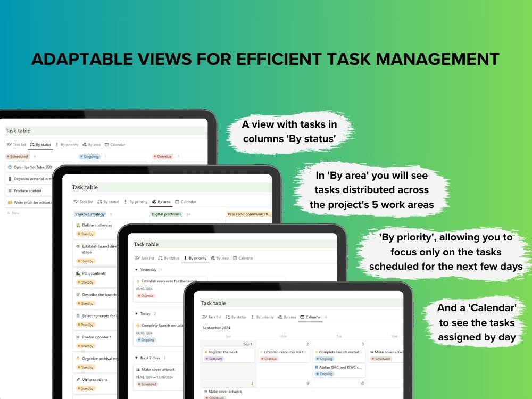Image resolution: width=532 pixels, height=399 pixels.
Task: Open By priority tab in Calendar tablet
Action: (x=262, y=317)
